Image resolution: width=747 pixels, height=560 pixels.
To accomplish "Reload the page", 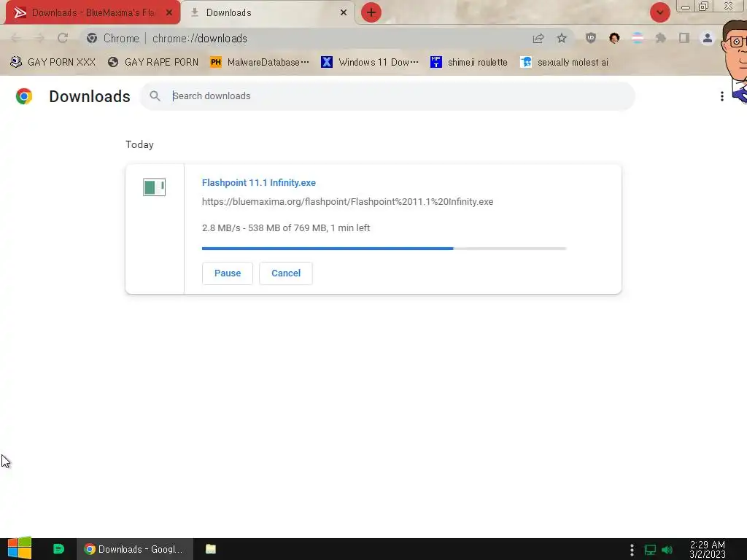I will [63, 38].
